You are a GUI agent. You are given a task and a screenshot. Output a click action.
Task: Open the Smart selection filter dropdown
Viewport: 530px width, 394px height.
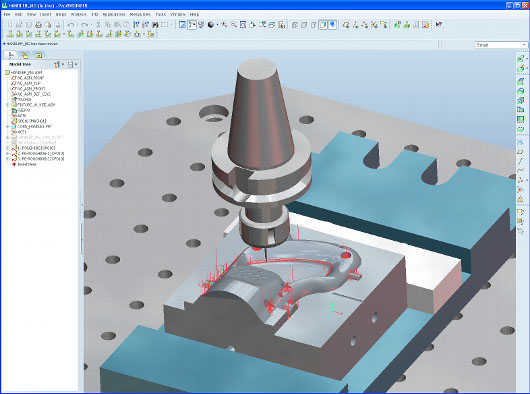pyautogui.click(x=501, y=45)
